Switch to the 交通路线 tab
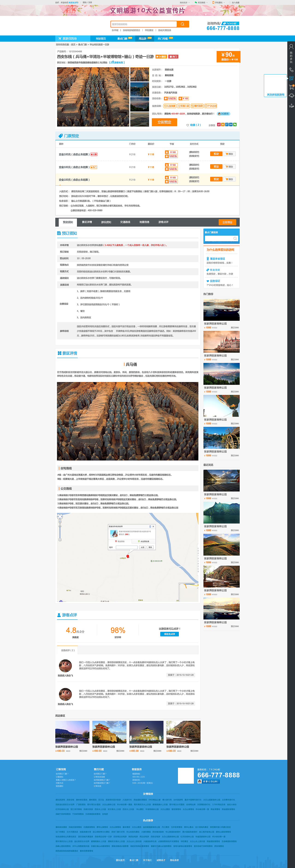295x868 pixels. pyautogui.click(x=125, y=222)
